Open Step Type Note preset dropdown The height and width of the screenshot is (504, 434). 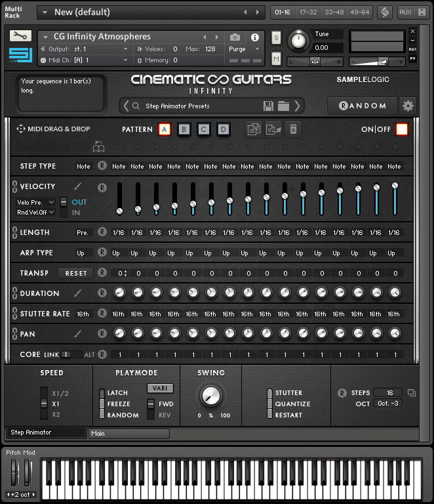coord(83,166)
